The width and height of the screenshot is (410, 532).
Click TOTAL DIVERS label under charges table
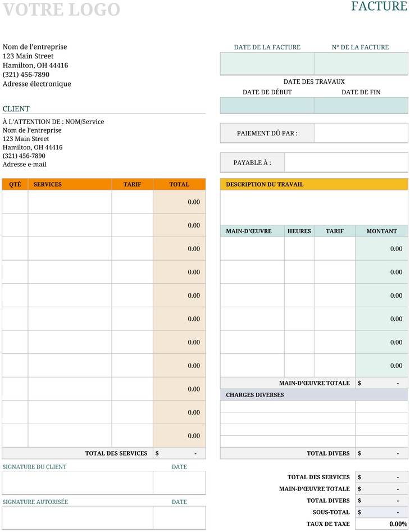[x=328, y=453]
